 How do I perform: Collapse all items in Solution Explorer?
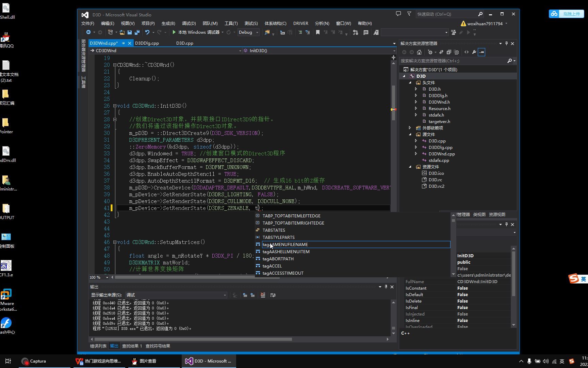(x=449, y=52)
